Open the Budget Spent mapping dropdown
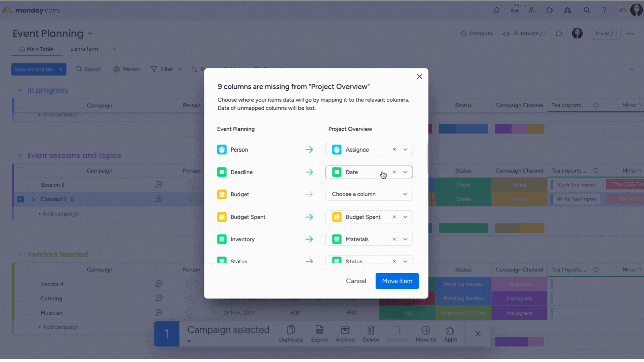644x362 pixels. tap(405, 217)
